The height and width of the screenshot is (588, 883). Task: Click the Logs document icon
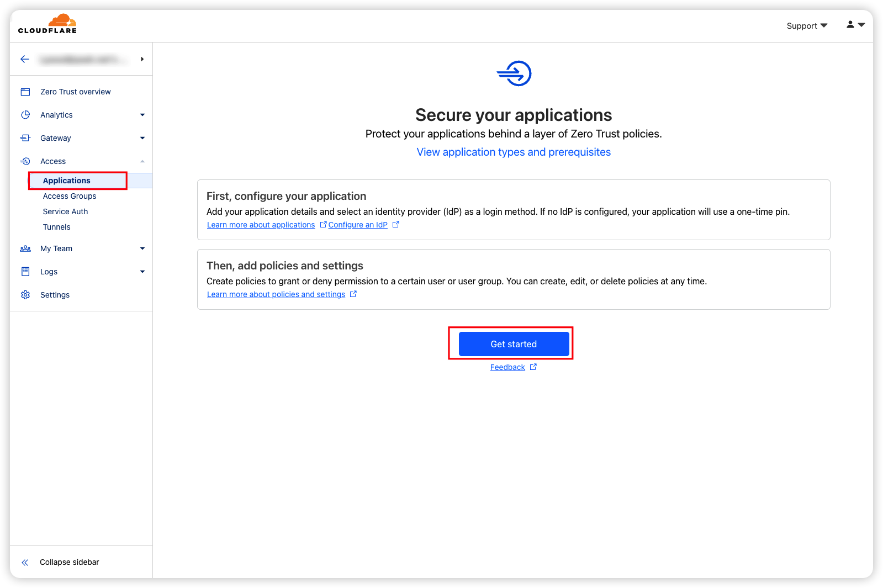(x=25, y=272)
